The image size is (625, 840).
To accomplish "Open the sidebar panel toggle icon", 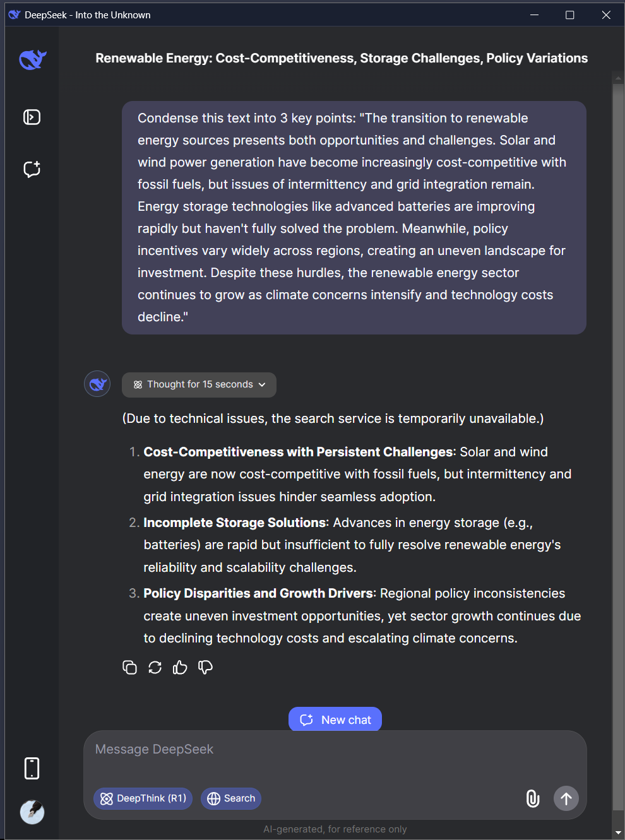I will coord(32,117).
